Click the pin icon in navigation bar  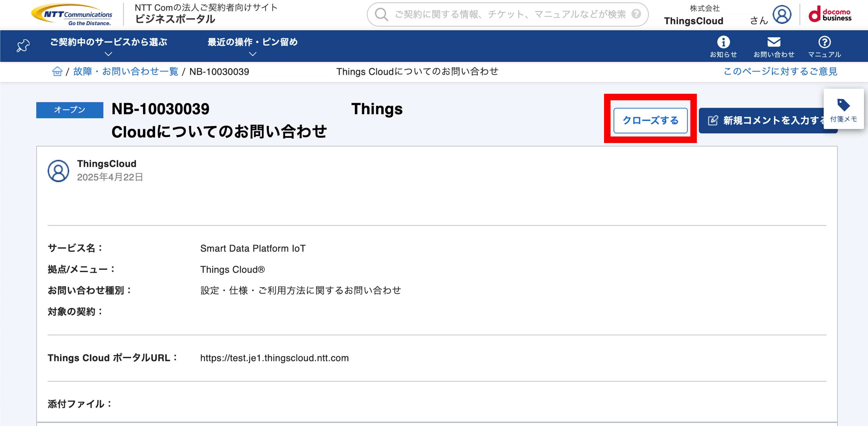23,46
